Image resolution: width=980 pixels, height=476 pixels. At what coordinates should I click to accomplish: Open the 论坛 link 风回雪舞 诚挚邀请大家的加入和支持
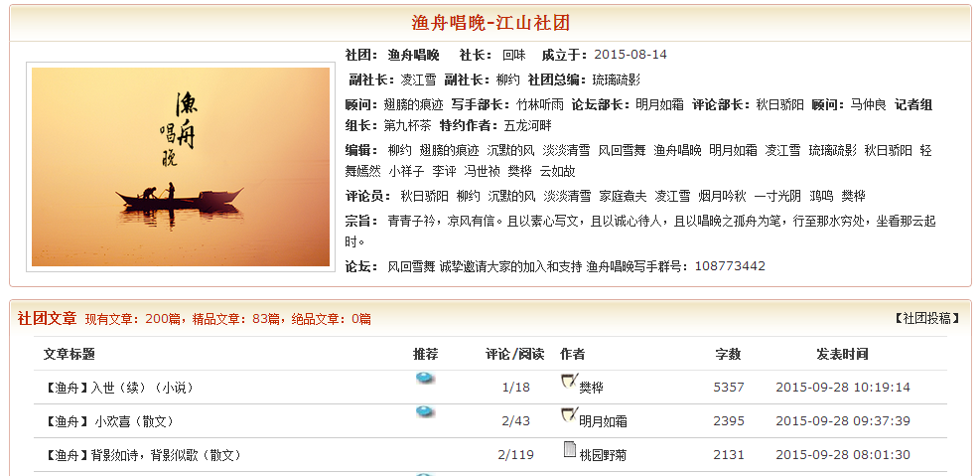[485, 266]
